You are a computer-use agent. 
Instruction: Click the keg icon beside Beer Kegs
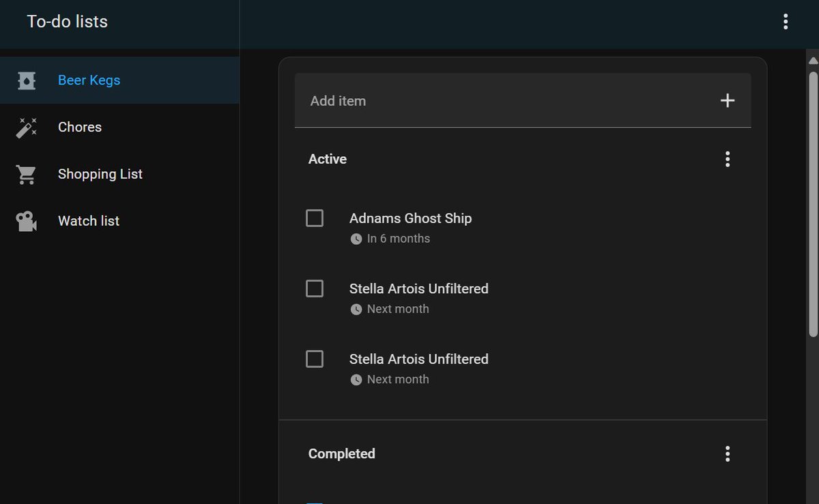click(x=26, y=80)
